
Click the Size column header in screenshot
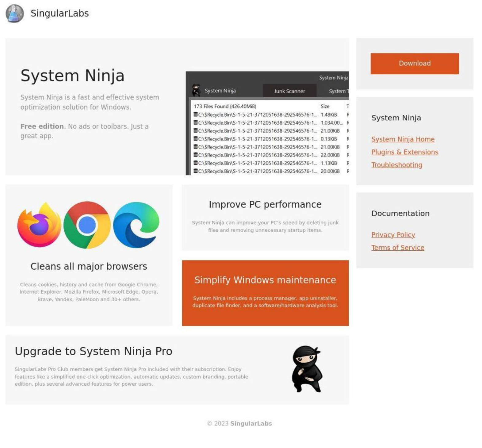pos(325,106)
